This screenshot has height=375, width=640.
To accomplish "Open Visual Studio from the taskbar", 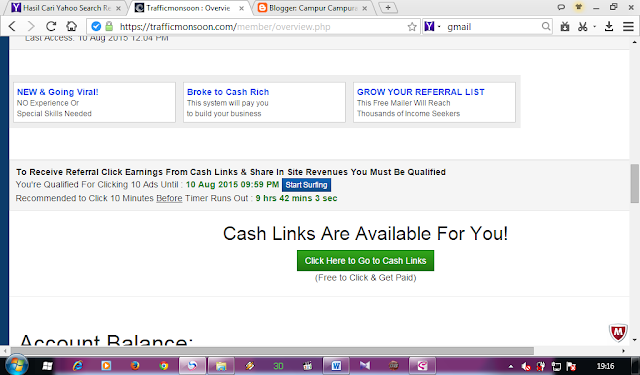I will [364, 366].
